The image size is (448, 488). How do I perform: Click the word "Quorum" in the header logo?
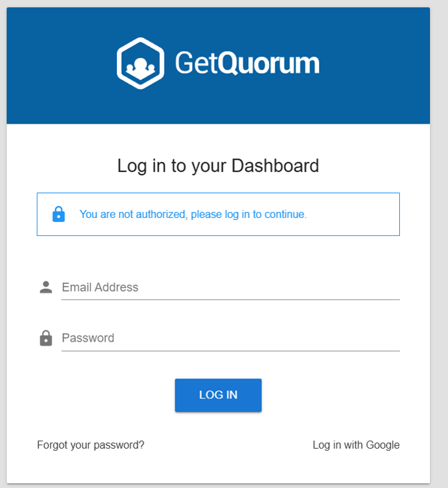tap(269, 64)
